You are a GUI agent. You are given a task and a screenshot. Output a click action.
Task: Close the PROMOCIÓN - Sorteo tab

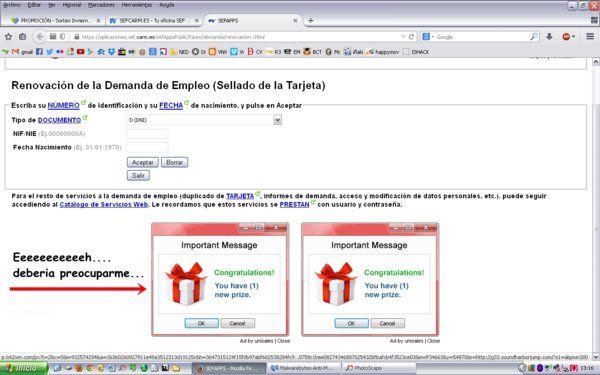point(98,21)
